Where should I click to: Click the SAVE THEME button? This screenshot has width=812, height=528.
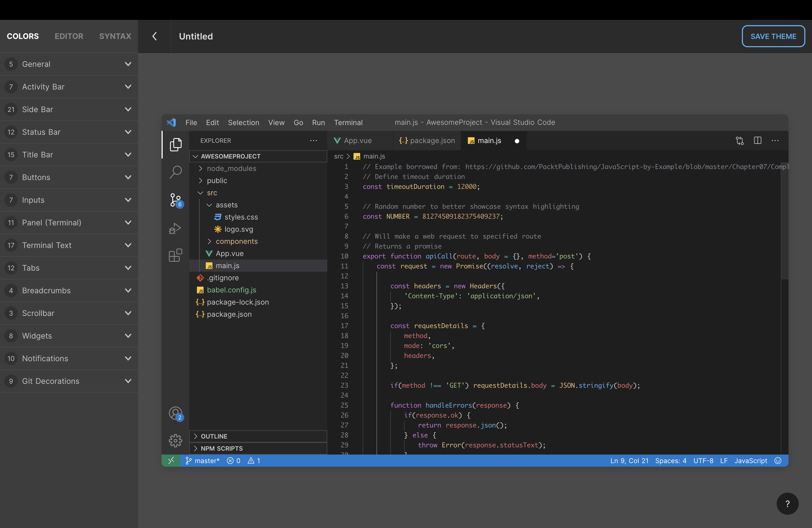[773, 36]
